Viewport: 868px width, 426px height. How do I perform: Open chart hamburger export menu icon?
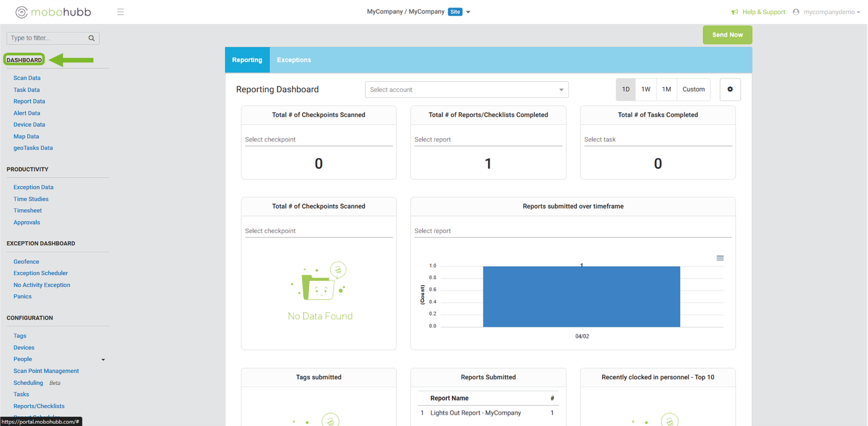coord(720,258)
